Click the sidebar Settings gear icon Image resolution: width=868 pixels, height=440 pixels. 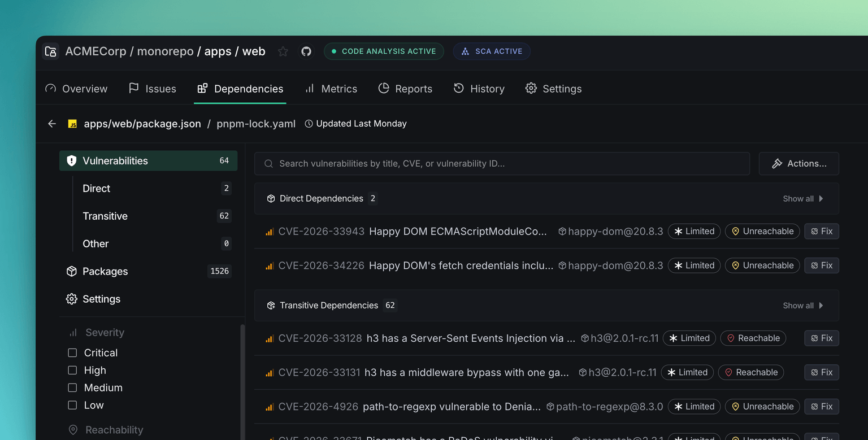(72, 299)
